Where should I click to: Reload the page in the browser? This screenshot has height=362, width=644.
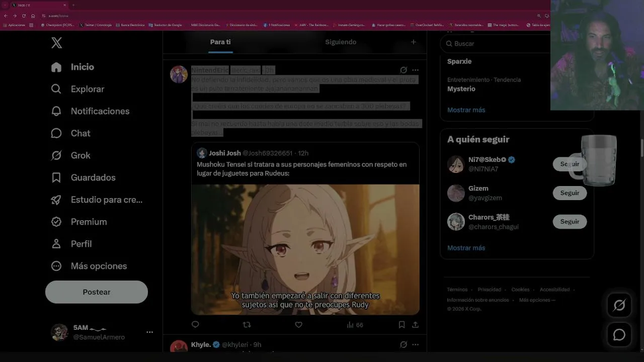(x=24, y=16)
